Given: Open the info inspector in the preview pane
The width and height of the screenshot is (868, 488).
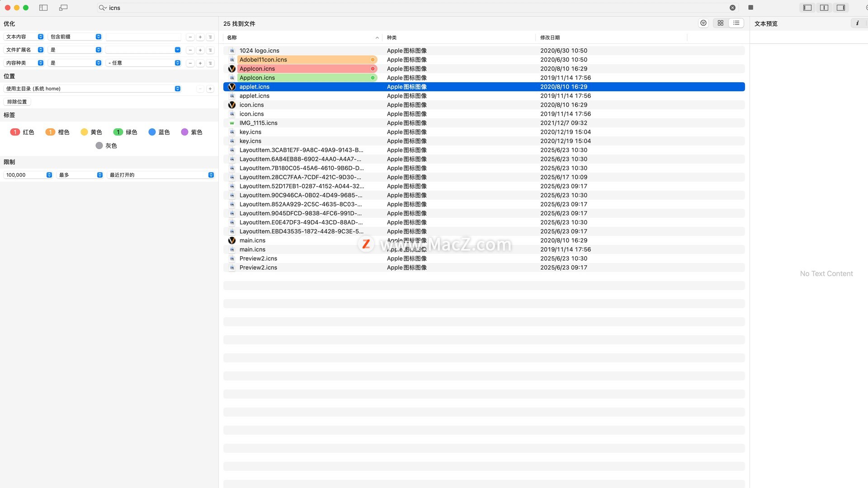Looking at the screenshot, I should [x=857, y=23].
